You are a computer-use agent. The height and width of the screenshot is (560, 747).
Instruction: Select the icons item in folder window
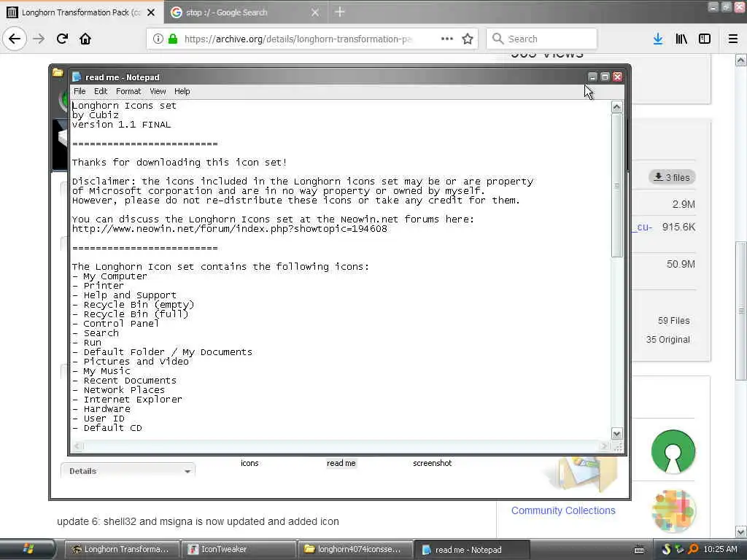pyautogui.click(x=249, y=463)
